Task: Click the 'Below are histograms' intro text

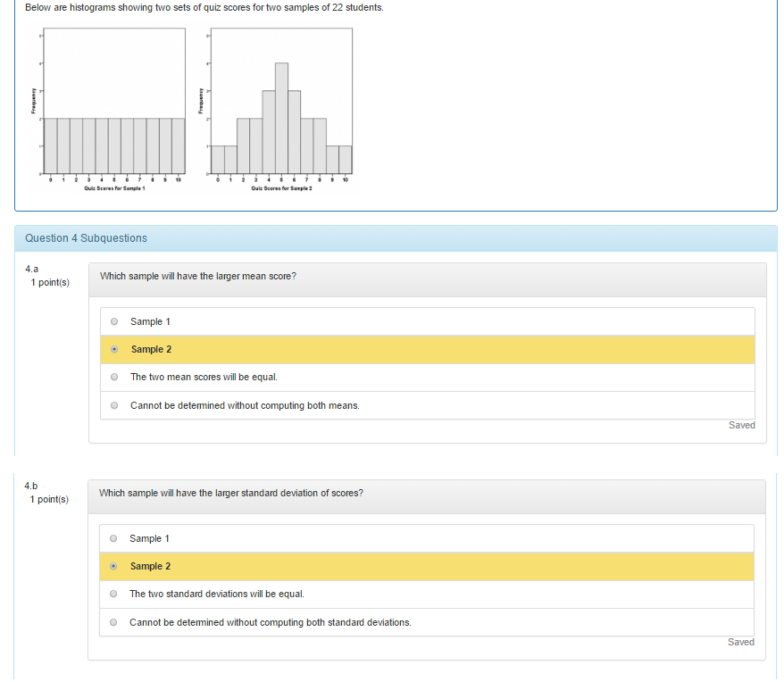Action: pyautogui.click(x=204, y=8)
